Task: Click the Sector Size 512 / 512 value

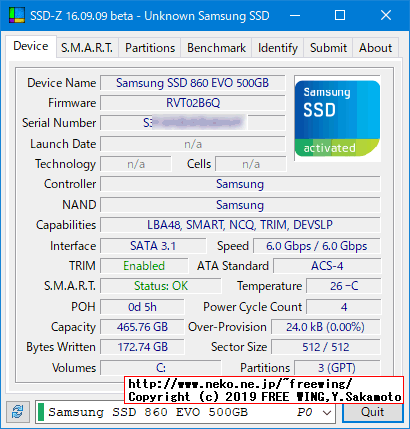Action: click(326, 347)
